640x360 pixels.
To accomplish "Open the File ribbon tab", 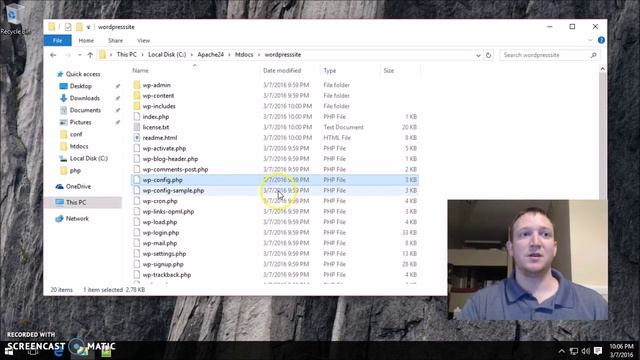I will point(58,40).
